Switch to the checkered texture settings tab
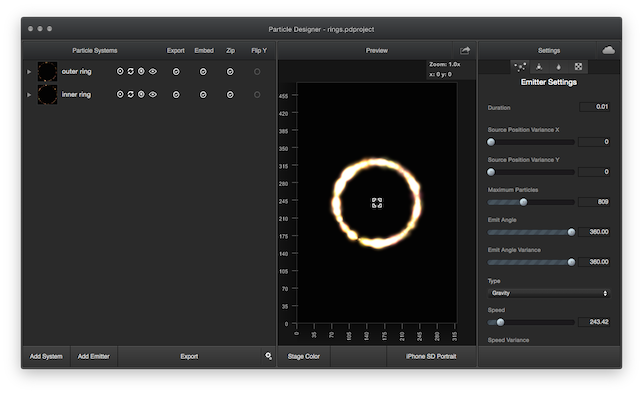 click(578, 66)
